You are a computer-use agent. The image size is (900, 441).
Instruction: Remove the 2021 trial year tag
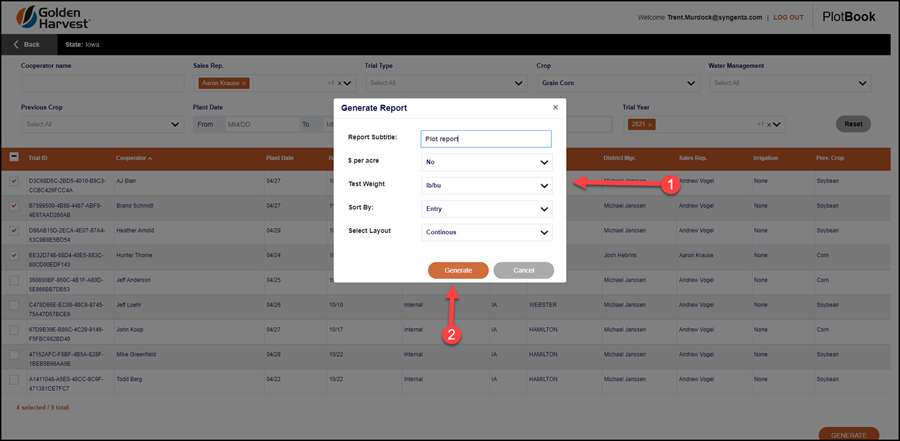(x=650, y=125)
